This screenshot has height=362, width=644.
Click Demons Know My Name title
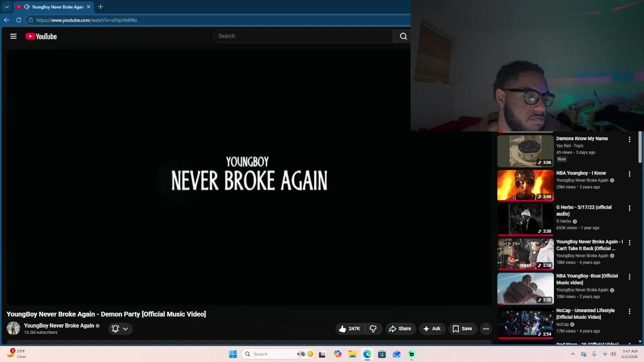[x=582, y=139]
